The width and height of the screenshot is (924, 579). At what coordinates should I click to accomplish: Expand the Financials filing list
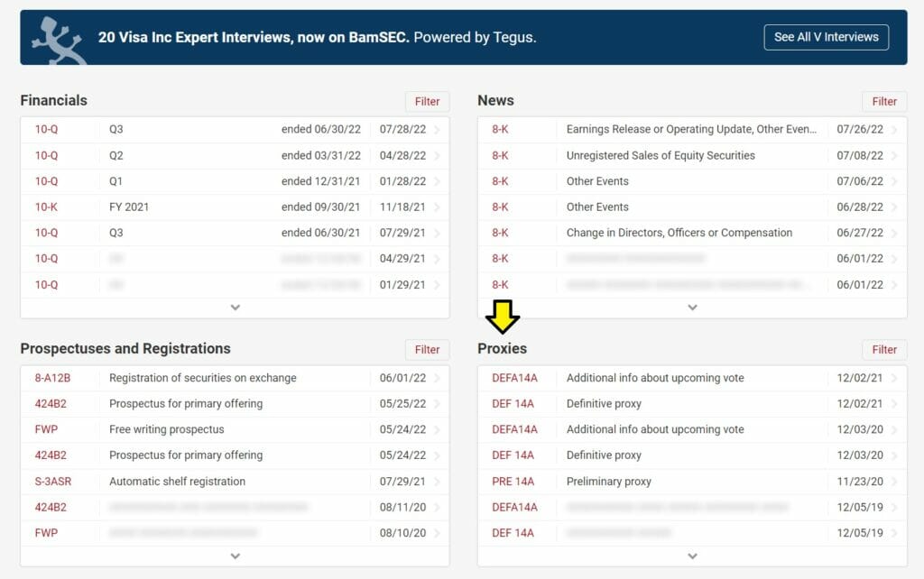tap(235, 306)
